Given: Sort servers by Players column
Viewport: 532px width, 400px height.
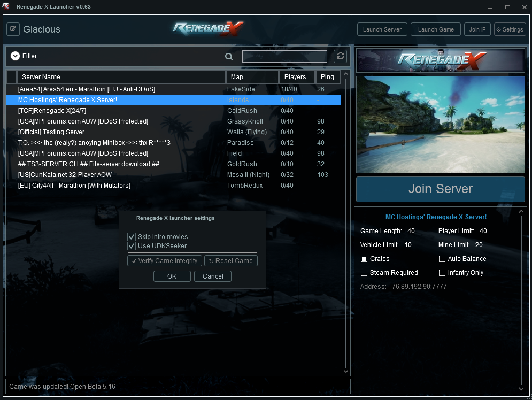Looking at the screenshot, I should [297, 77].
